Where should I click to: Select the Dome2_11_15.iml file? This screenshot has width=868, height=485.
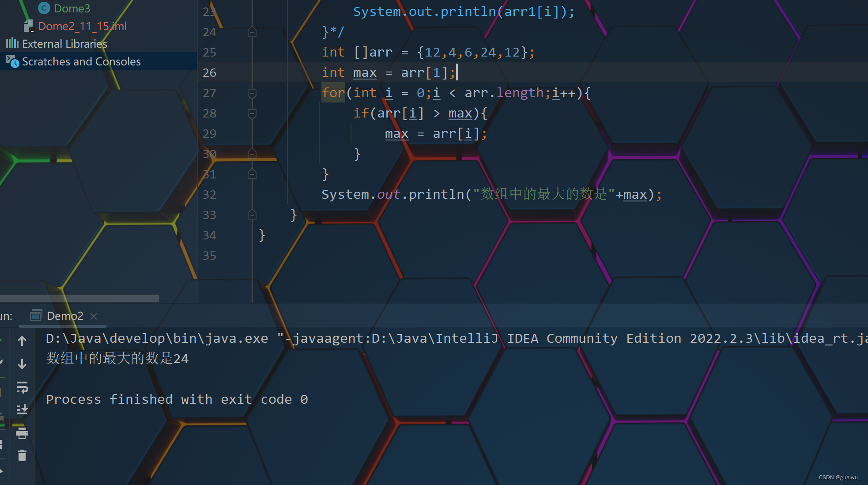[x=82, y=26]
